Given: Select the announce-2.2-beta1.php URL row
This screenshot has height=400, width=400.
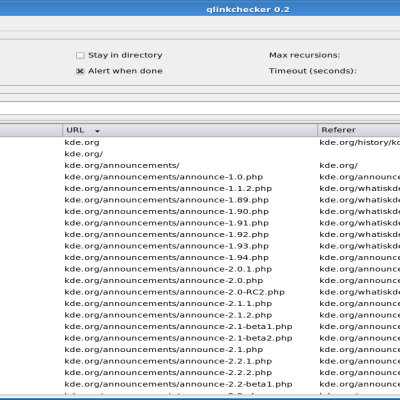Looking at the screenshot, I should tap(178, 384).
